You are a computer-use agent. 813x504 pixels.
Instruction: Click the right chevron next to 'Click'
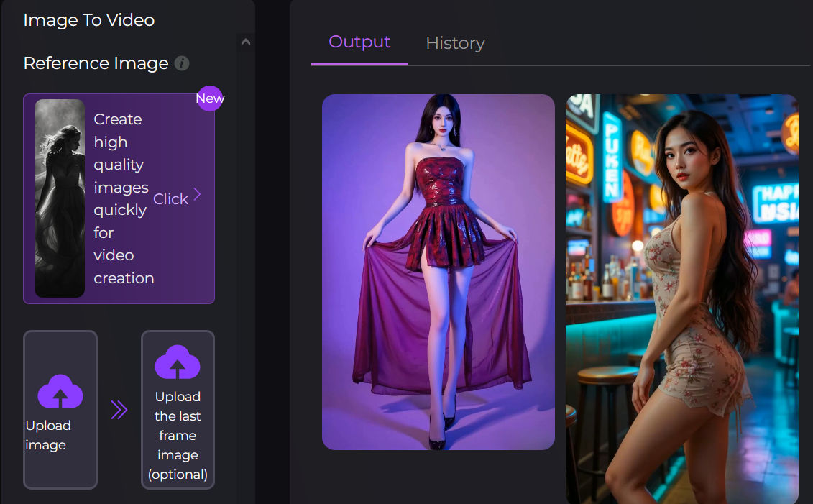198,195
